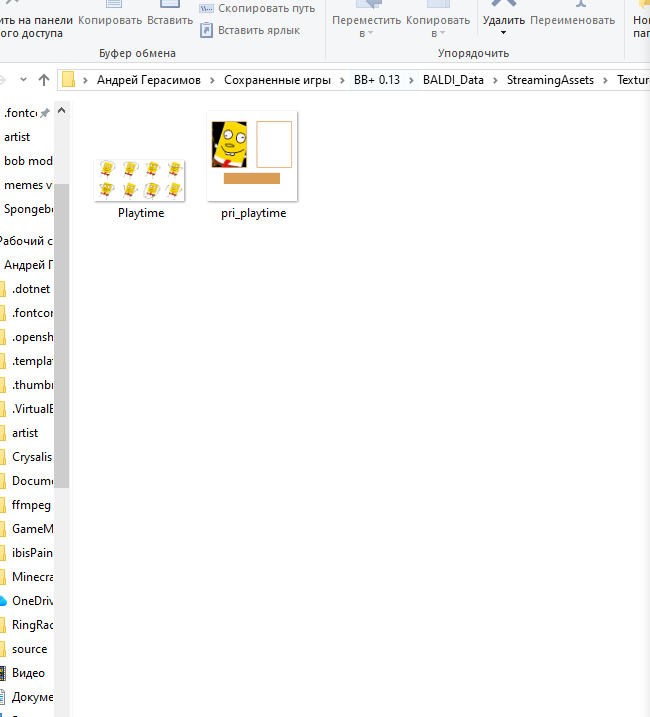650x717 pixels.
Task: Navigate to Андрей Герасимов breadcrumb
Action: pyautogui.click(x=149, y=80)
